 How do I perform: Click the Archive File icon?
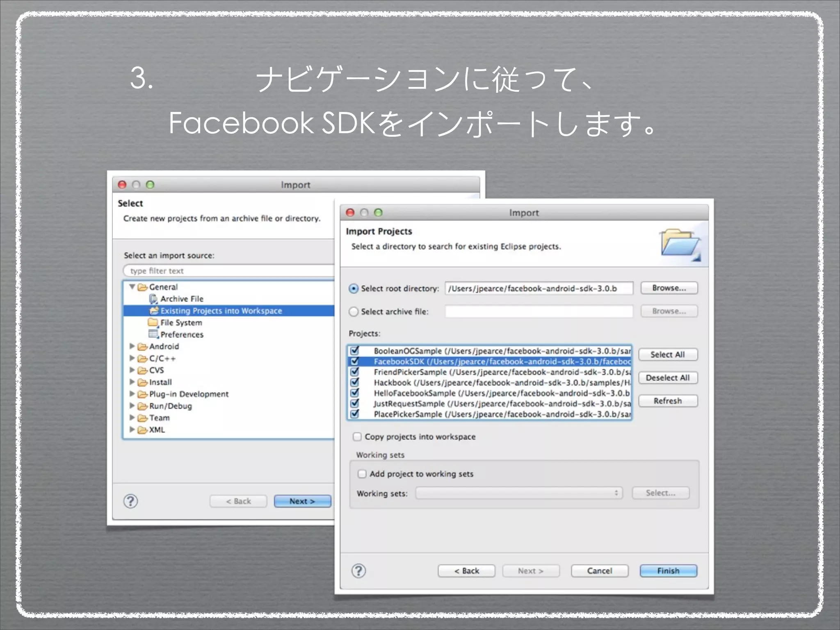coord(153,299)
